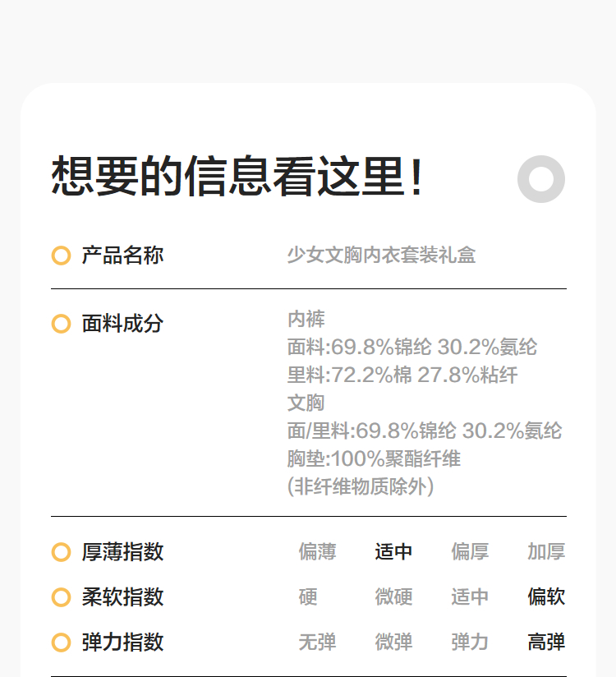
Task: Select 硬 softness option
Action: 308,597
